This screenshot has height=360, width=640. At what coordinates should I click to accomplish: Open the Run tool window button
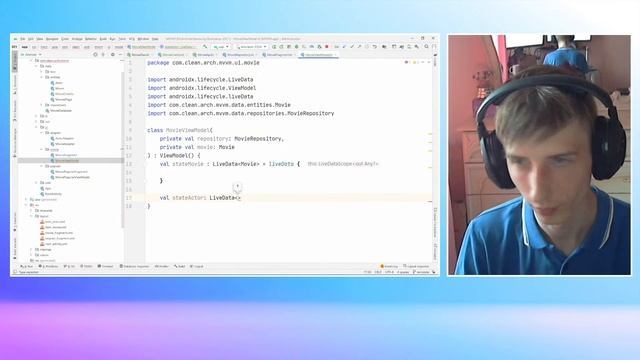click(27, 267)
